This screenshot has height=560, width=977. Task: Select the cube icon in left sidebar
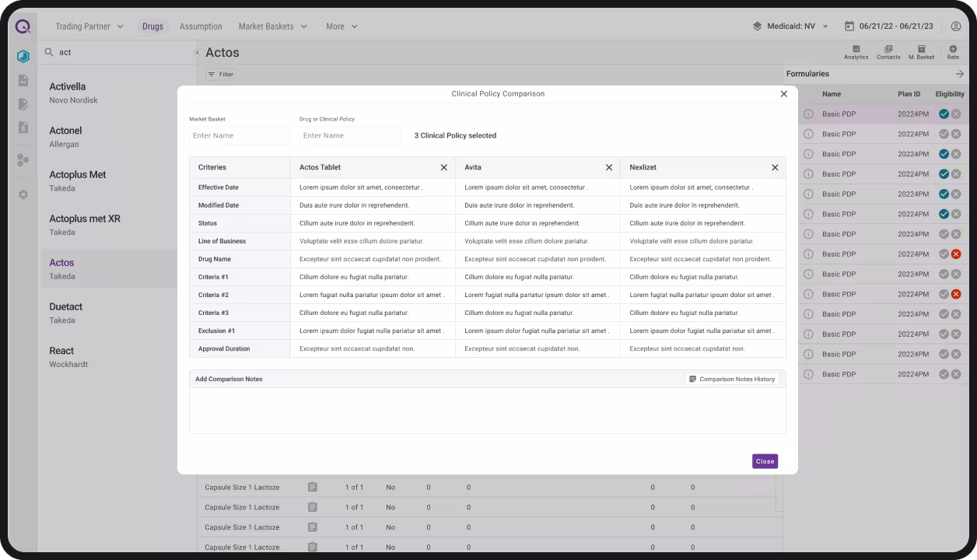coord(23,56)
